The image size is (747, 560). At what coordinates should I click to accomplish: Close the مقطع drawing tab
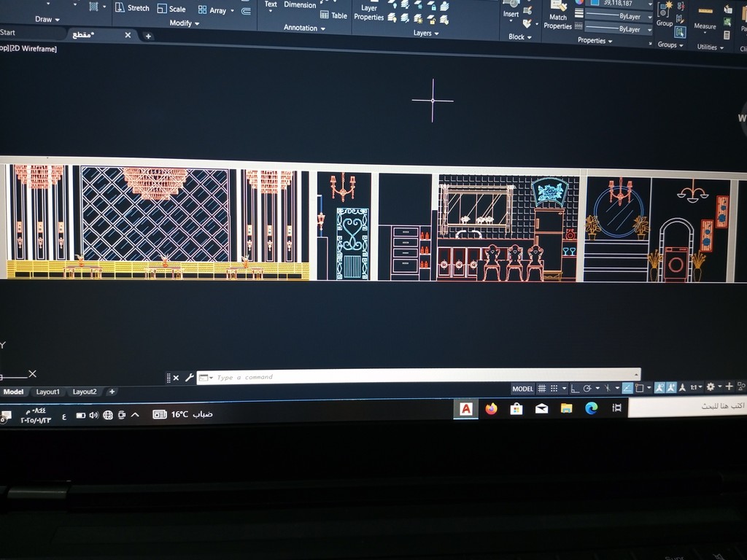pyautogui.click(x=128, y=35)
